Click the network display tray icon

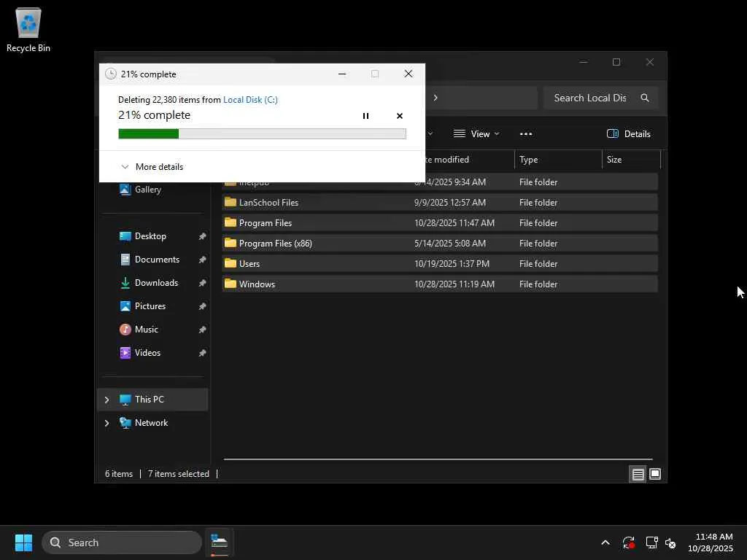tap(651, 542)
